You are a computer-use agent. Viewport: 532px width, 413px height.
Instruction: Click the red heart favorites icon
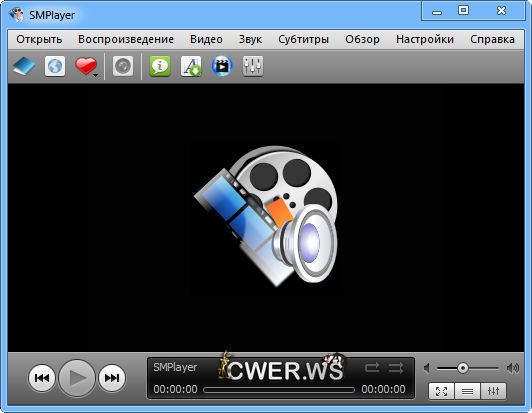pyautogui.click(x=86, y=65)
